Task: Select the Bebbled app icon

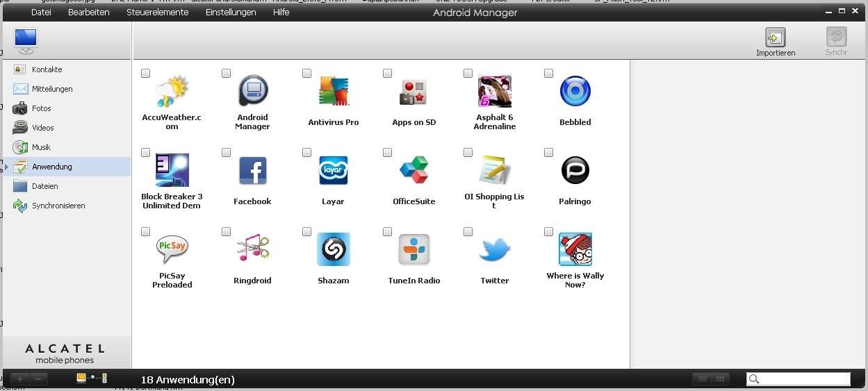Action: click(575, 91)
